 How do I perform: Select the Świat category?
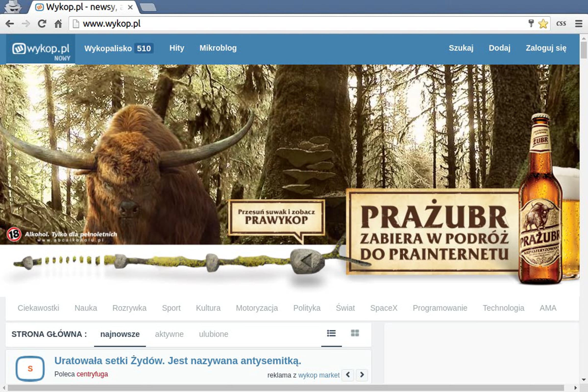pos(345,308)
